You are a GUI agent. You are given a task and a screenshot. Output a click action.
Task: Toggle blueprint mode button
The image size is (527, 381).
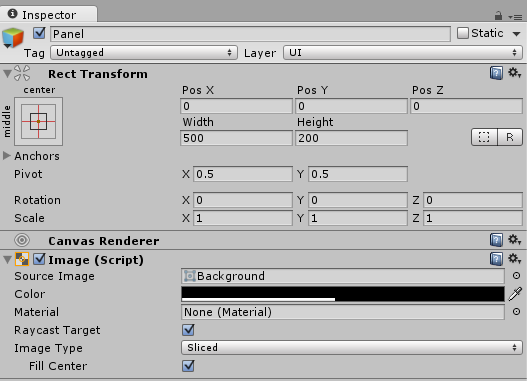pyautogui.click(x=484, y=137)
